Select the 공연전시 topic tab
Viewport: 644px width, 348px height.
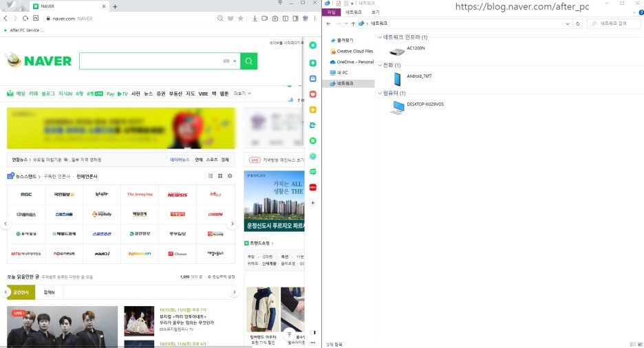coord(21,292)
